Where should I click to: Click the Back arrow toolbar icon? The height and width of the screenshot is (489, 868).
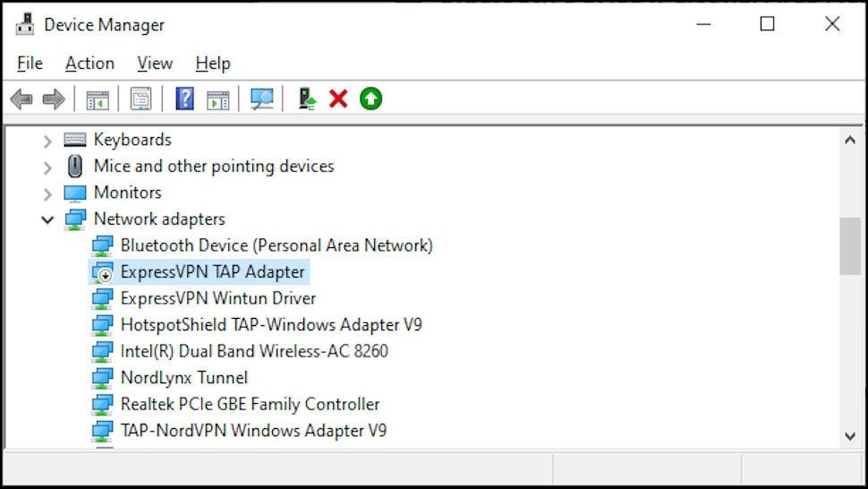pos(21,99)
